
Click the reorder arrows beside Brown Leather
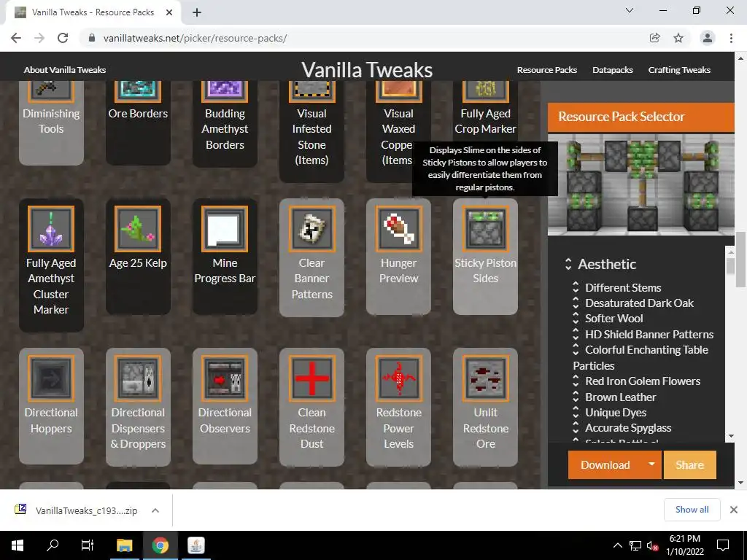(x=576, y=397)
